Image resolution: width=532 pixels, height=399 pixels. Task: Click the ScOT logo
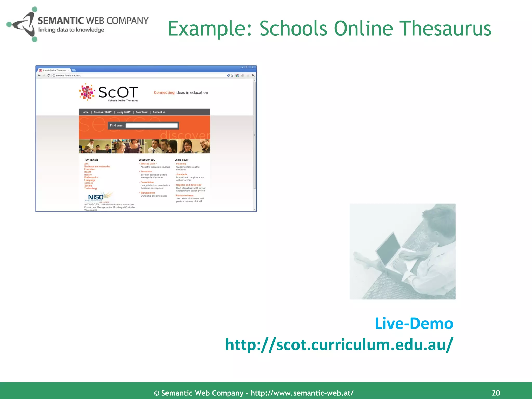[109, 92]
